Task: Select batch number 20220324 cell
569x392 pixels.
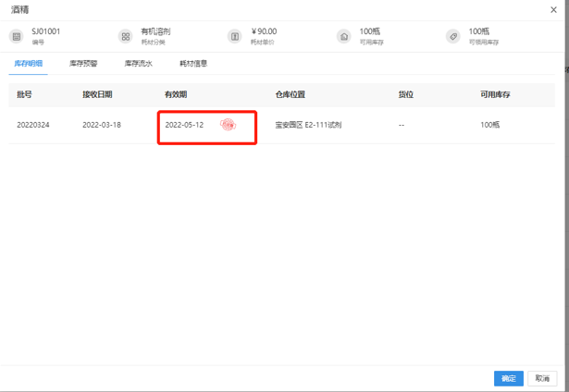Action: [33, 125]
